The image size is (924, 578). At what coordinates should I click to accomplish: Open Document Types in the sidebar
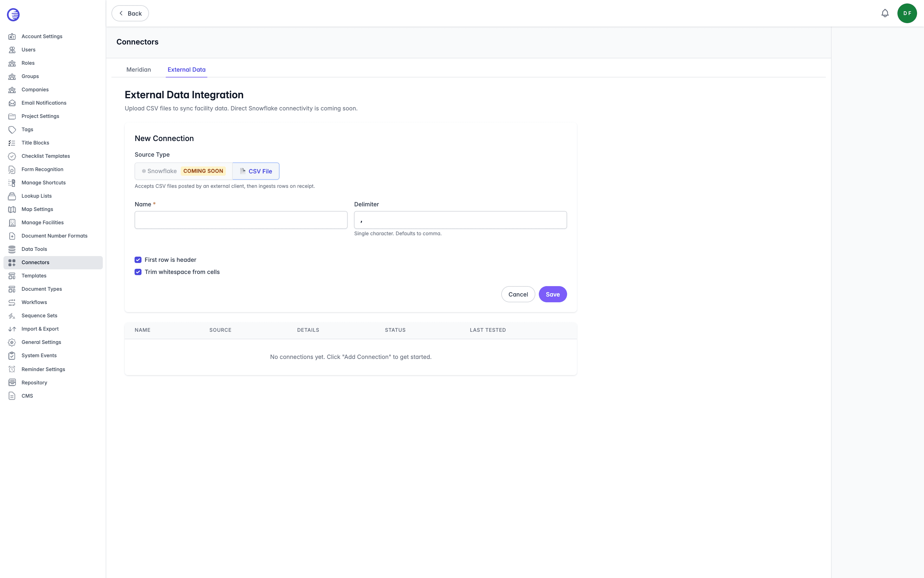pyautogui.click(x=53, y=289)
